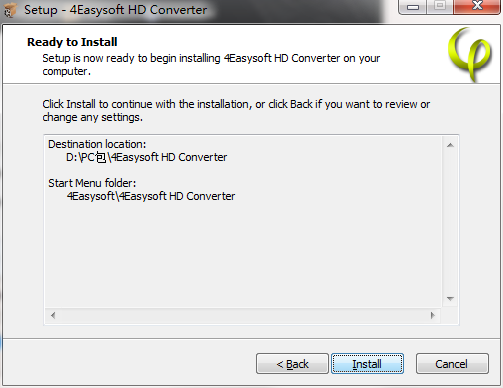The width and height of the screenshot is (503, 388).
Task: Click the Destination location label
Action: (x=97, y=144)
